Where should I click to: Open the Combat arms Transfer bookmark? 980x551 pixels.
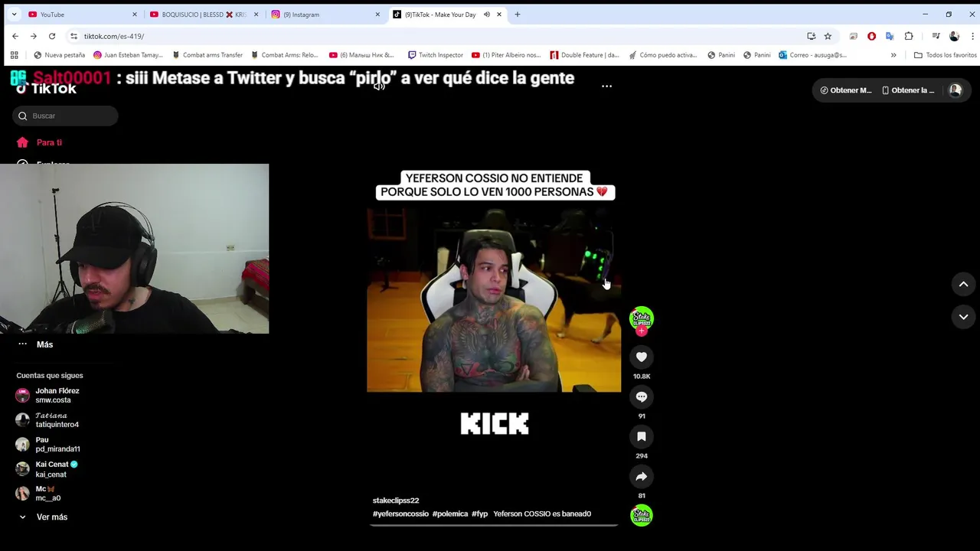[x=207, y=55]
